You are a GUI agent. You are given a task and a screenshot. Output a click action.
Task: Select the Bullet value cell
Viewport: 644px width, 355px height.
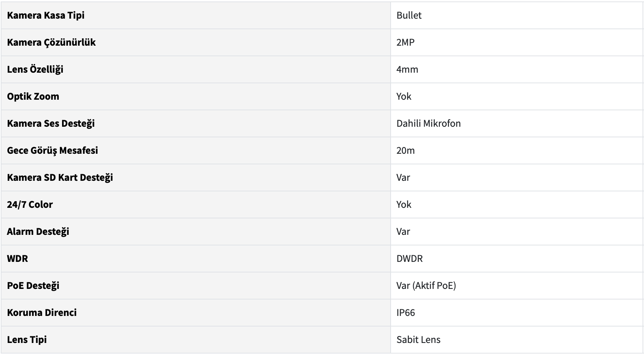pos(409,15)
